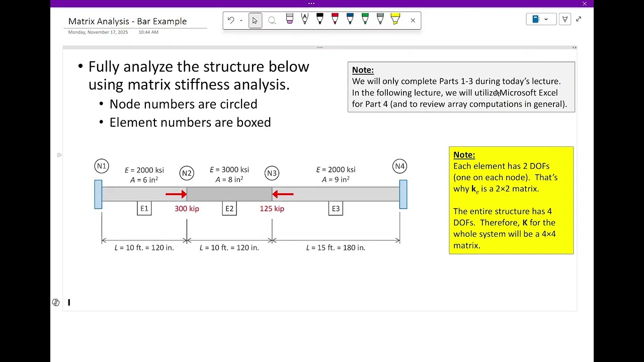Click the N1 node circle
644x362 pixels.
point(102,166)
